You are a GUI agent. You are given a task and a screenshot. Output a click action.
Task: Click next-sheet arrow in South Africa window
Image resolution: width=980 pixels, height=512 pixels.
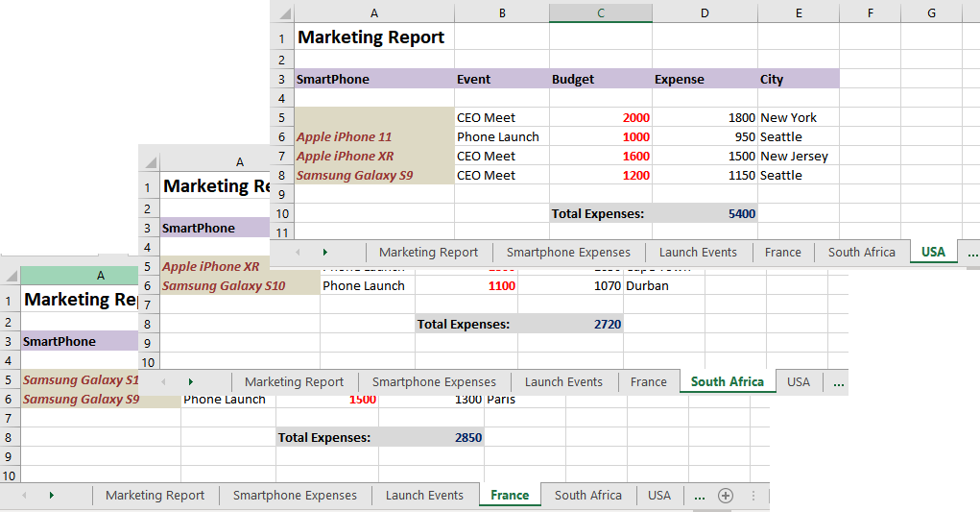pos(191,381)
